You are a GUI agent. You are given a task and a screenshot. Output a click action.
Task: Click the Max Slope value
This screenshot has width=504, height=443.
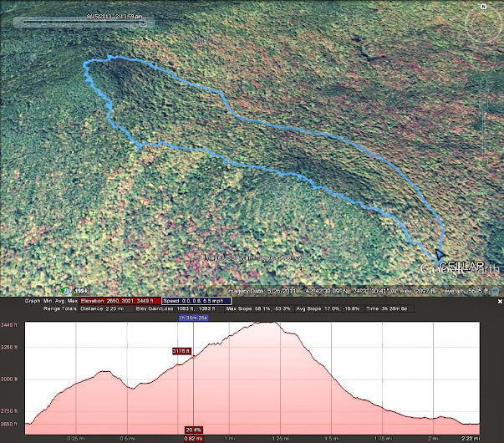(x=258, y=308)
